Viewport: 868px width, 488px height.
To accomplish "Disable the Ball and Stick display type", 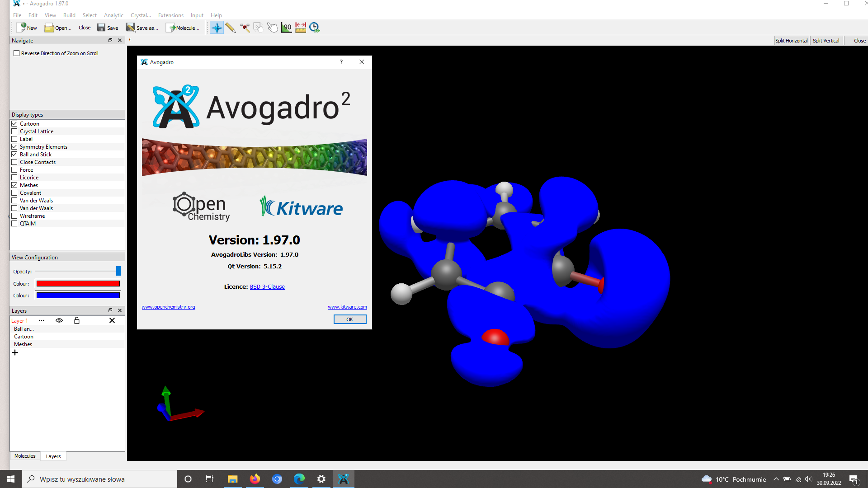I will click(x=14, y=154).
